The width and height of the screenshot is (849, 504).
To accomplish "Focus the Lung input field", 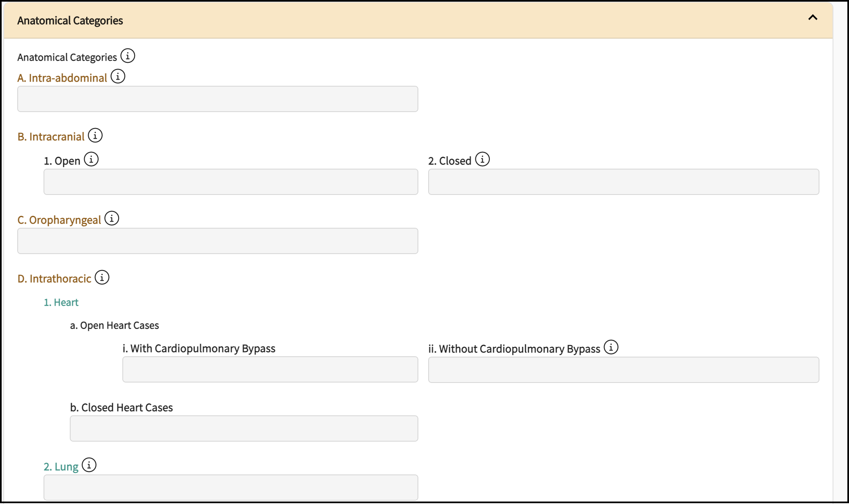I will click(x=231, y=487).
